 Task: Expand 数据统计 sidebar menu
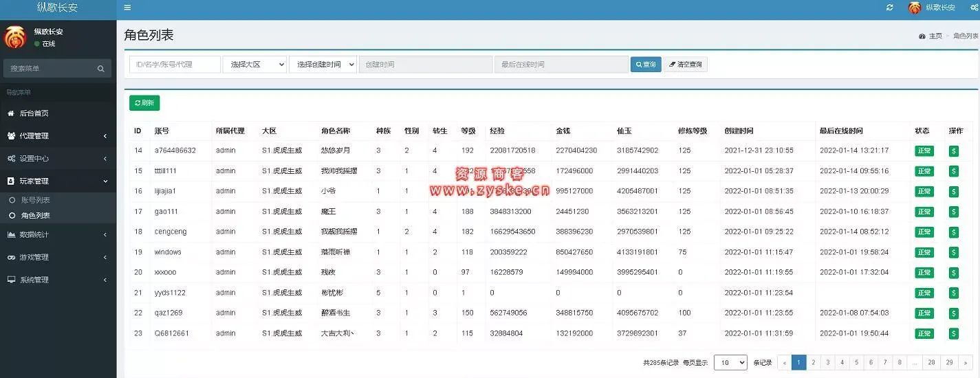coord(58,234)
